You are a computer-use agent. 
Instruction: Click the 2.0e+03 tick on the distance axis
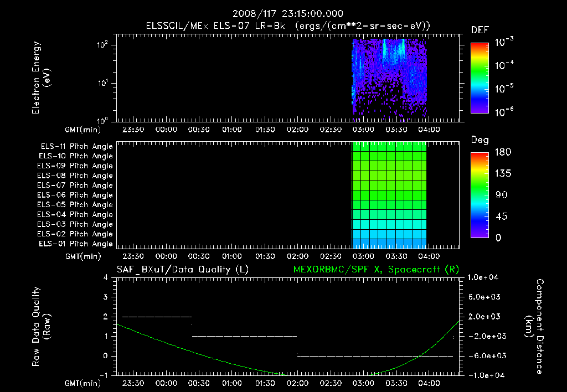click(484, 317)
